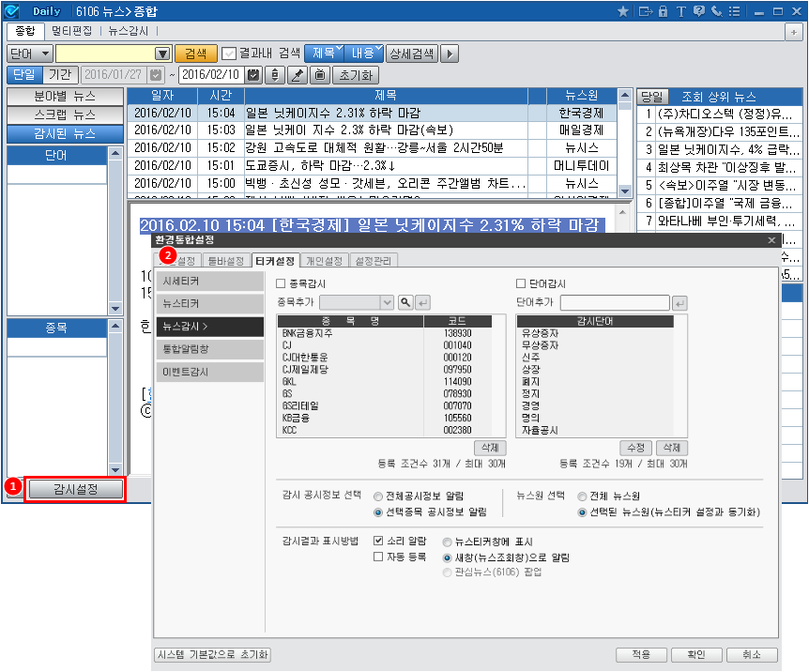Image resolution: width=809 pixels, height=672 pixels.
Task: Add a new tab with plus button
Action: point(794,32)
